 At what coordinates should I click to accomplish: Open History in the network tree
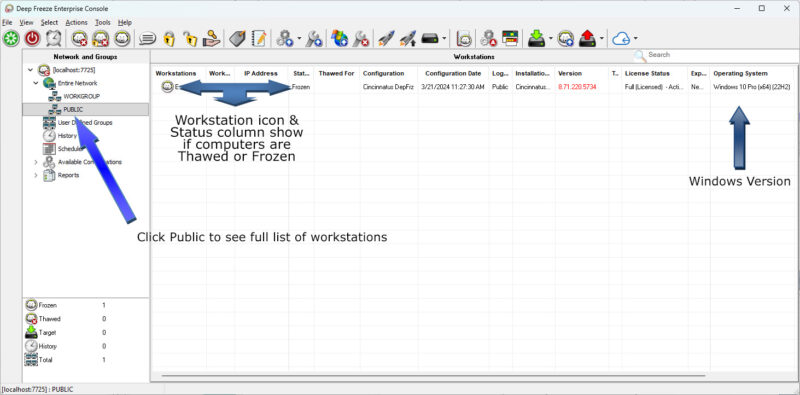[67, 136]
